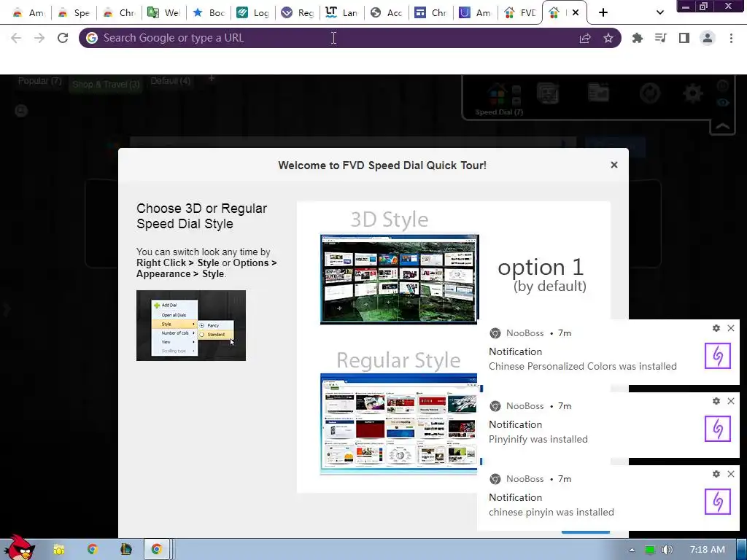Viewport: 747px width, 560px height.
Task: Click 'Chinese Personalized Colors was installed' text
Action: (583, 366)
